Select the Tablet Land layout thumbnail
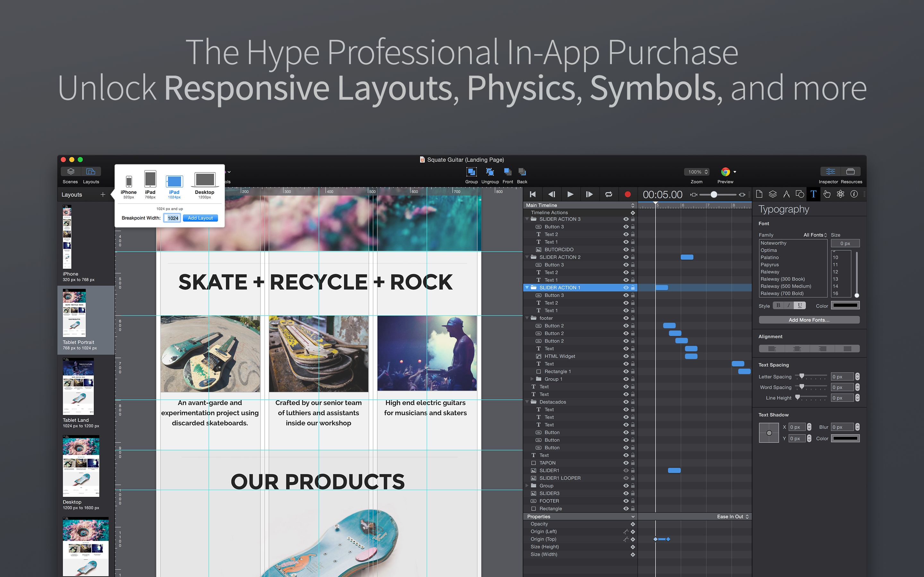This screenshot has height=577, width=924. tap(78, 386)
